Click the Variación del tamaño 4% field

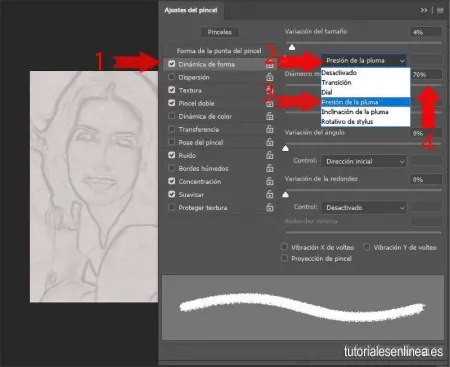tap(426, 32)
